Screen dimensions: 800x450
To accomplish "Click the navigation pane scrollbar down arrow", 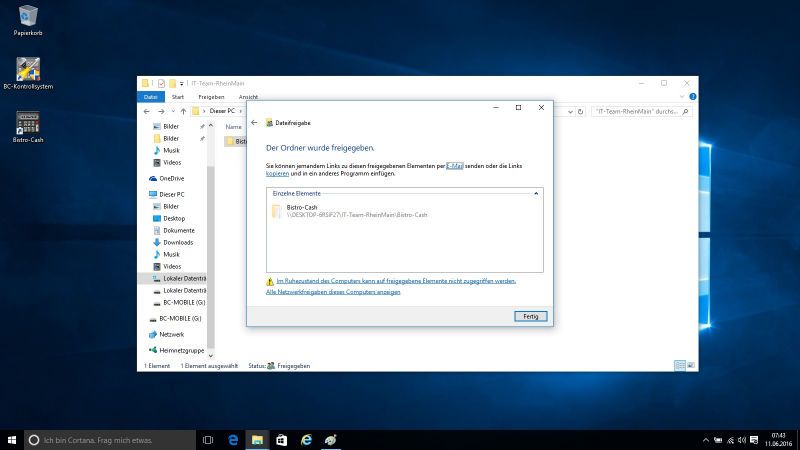I will coord(211,356).
